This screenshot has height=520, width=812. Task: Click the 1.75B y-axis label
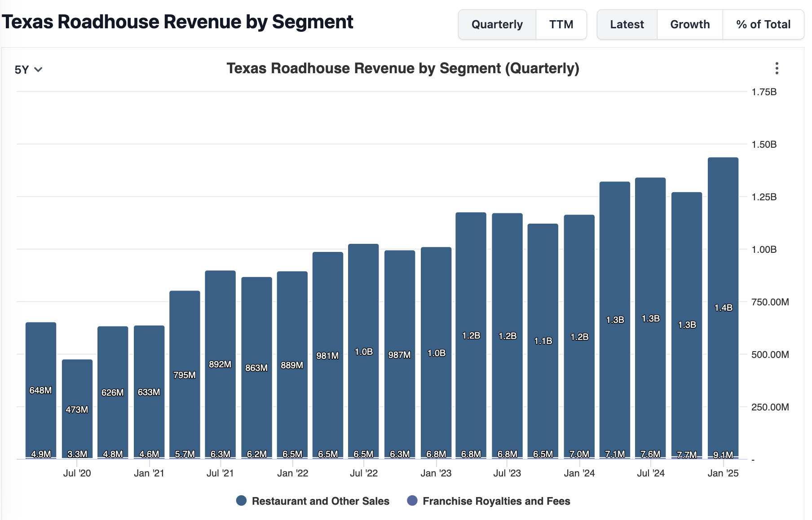pyautogui.click(x=764, y=92)
